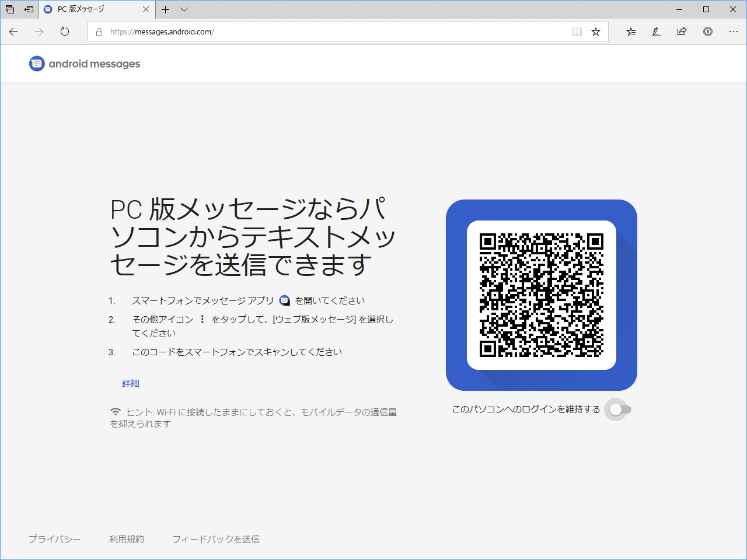Expand the tab preview chevron
The image size is (747, 560).
(184, 9)
